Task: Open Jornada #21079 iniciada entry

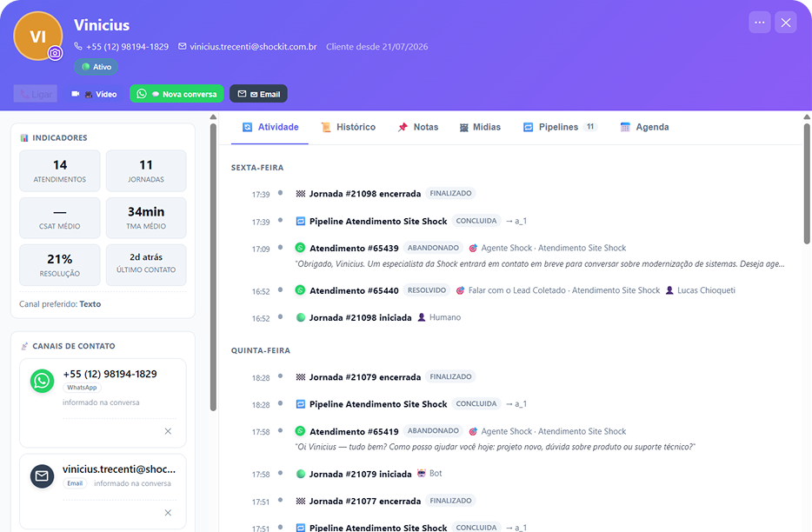Action: coord(360,474)
